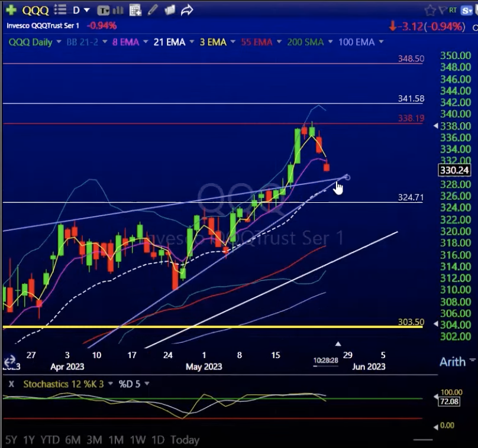Click the 324.71 horizontal line label
Image resolution: width=478 pixels, height=448 pixels.
(411, 197)
